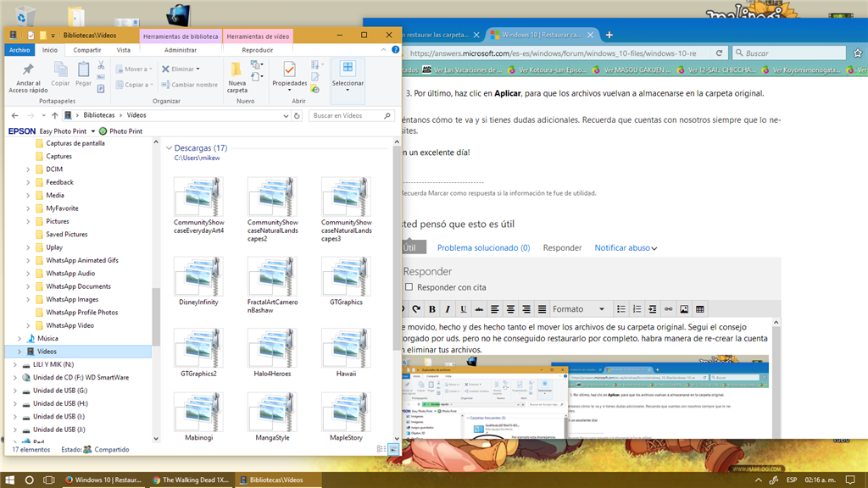Check the Responder con cita checkbox
The height and width of the screenshot is (488, 868).
pos(409,287)
